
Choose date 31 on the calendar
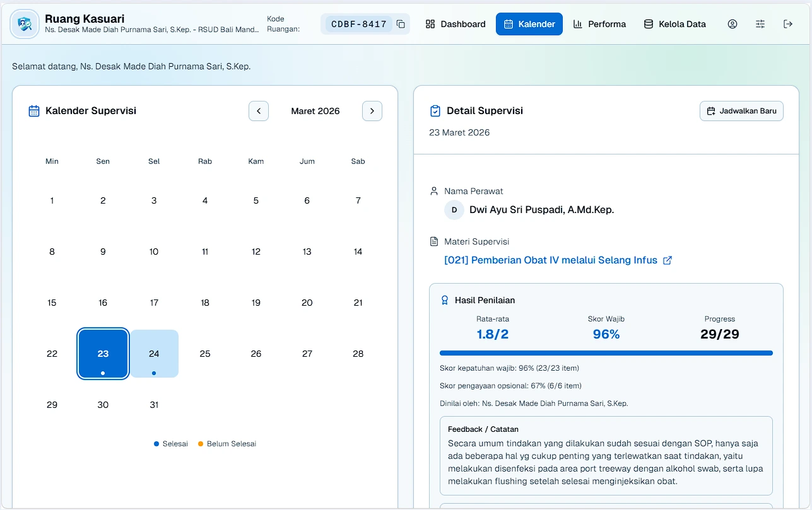[x=154, y=405]
